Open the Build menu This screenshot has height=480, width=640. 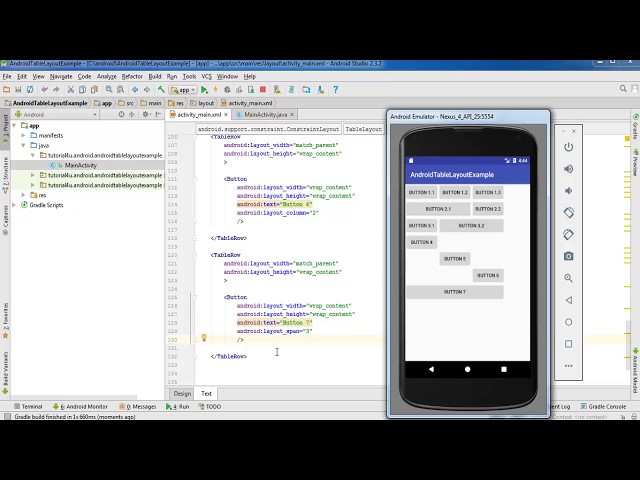155,76
